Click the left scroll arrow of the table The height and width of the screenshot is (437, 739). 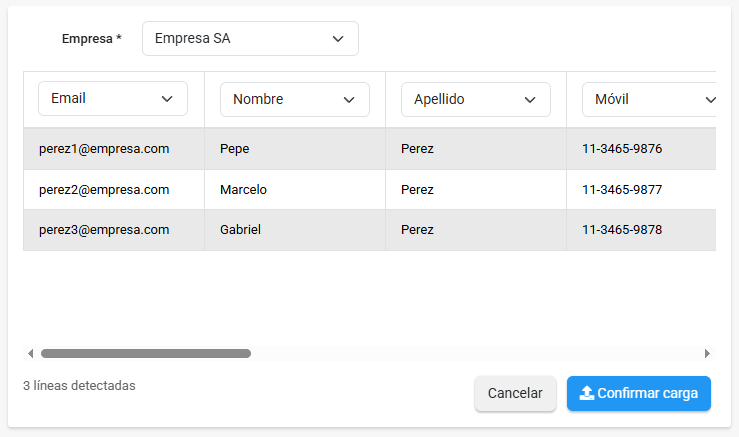point(30,353)
